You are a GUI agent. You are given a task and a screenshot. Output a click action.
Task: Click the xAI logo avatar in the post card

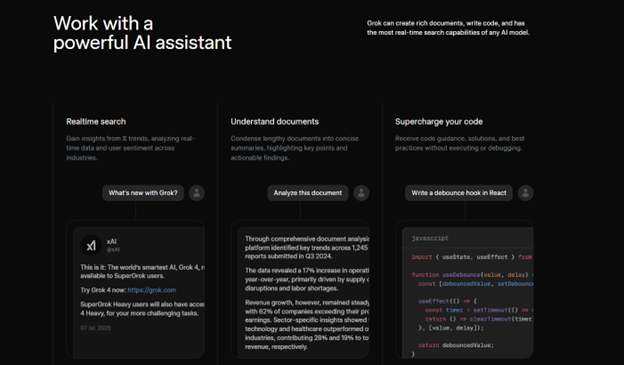pyautogui.click(x=91, y=245)
